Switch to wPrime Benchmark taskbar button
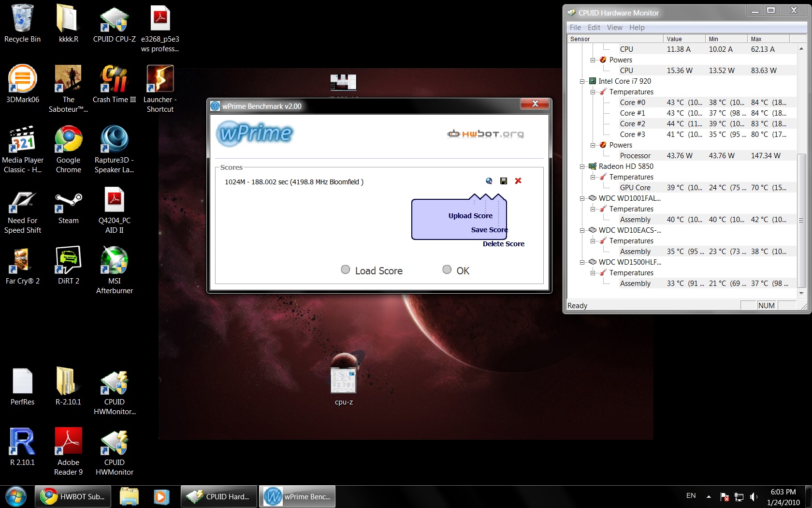The width and height of the screenshot is (812, 508). [297, 497]
